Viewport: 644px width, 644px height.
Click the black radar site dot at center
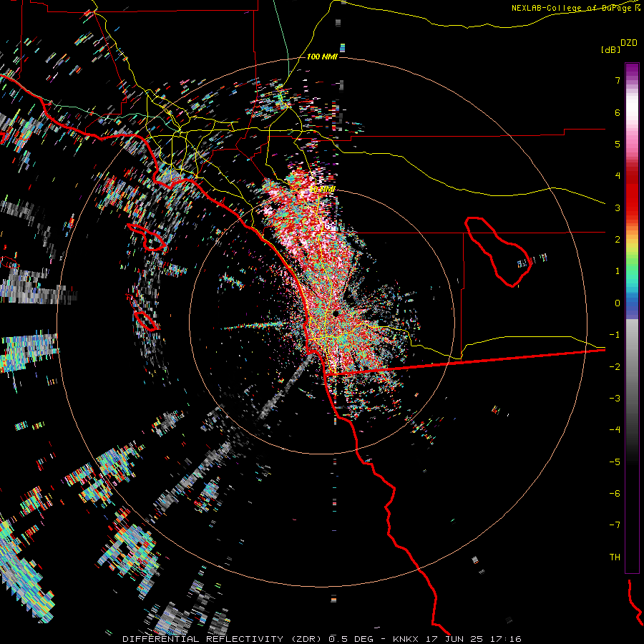[336, 313]
